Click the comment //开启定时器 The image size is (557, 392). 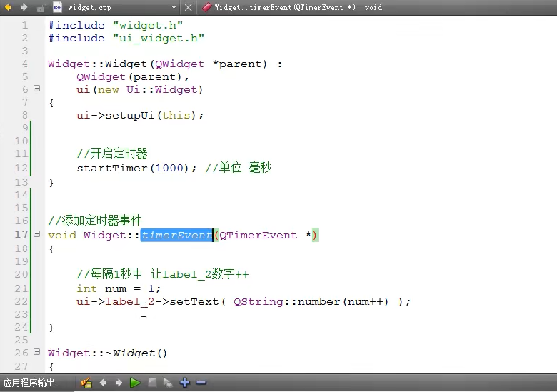coord(112,154)
